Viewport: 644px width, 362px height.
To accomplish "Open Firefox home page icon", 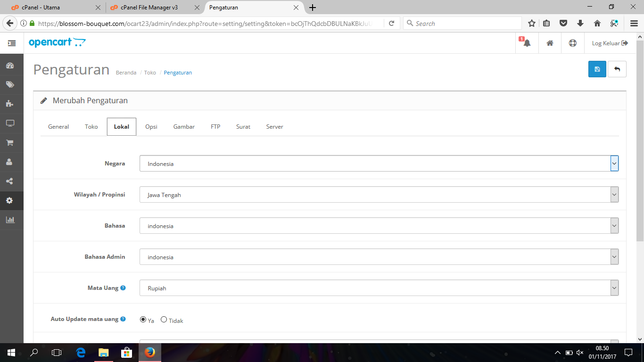I will (x=597, y=23).
